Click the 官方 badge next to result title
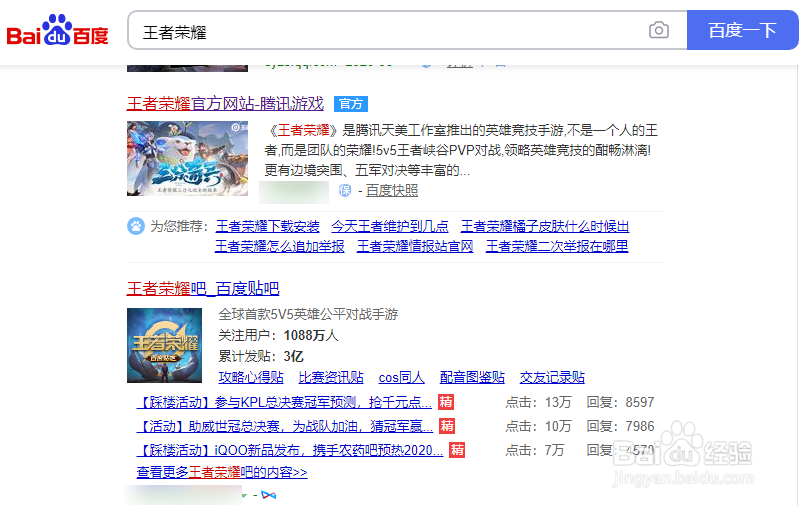This screenshot has width=799, height=506. [351, 104]
